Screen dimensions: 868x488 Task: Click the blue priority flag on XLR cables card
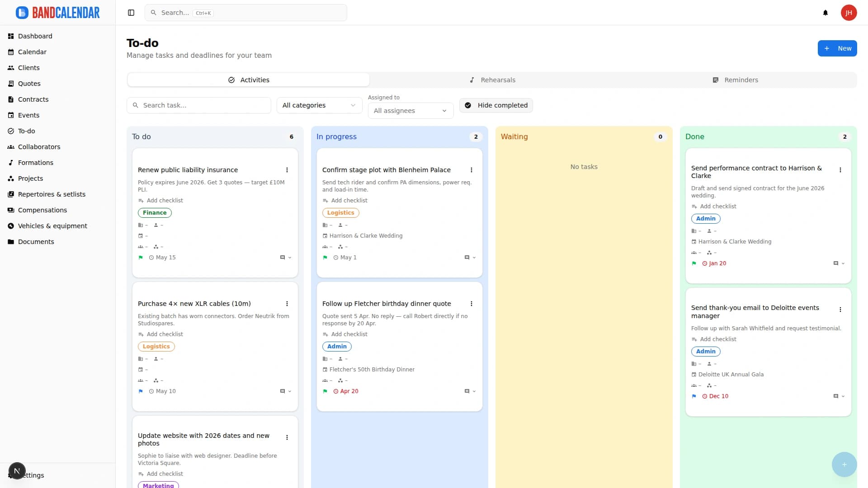point(141,391)
